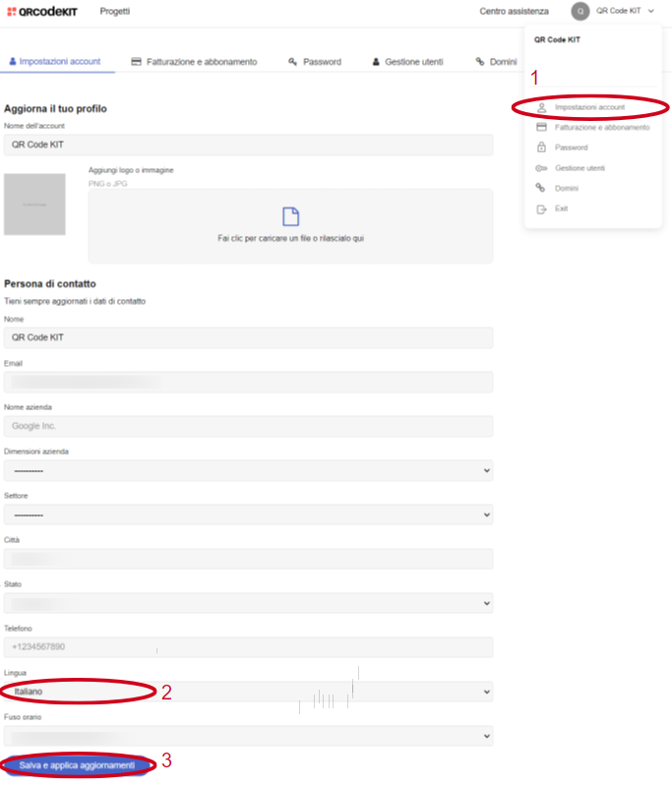The width and height of the screenshot is (672, 788).
Task: Expand the QR Code KIT account menu chevron
Action: point(651,11)
